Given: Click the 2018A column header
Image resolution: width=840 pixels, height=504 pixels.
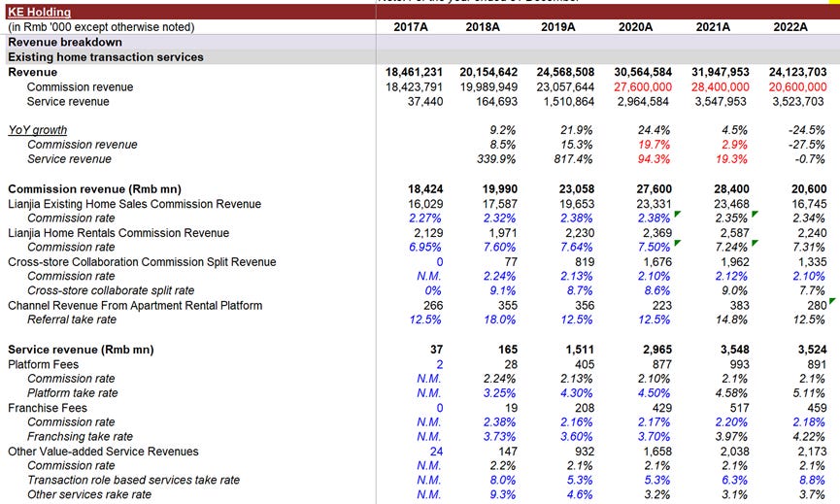Looking at the screenshot, I should click(x=482, y=27).
